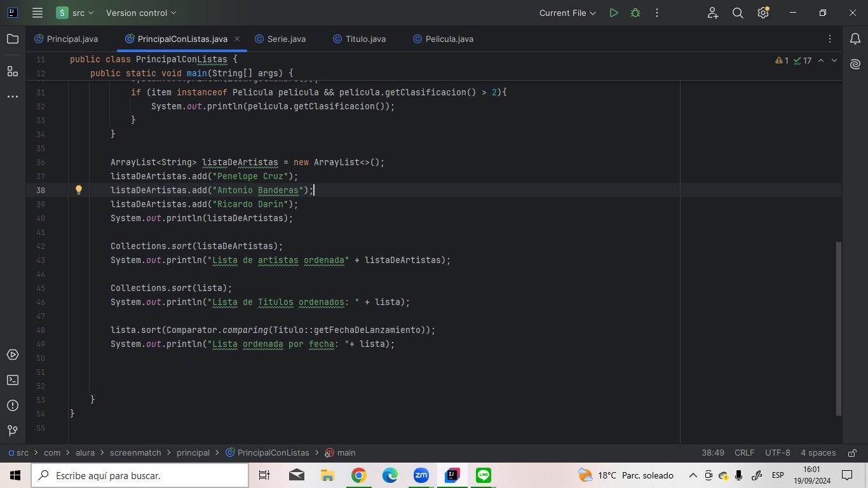Open the weather widget showing 18°C
The height and width of the screenshot is (488, 868).
point(625,475)
